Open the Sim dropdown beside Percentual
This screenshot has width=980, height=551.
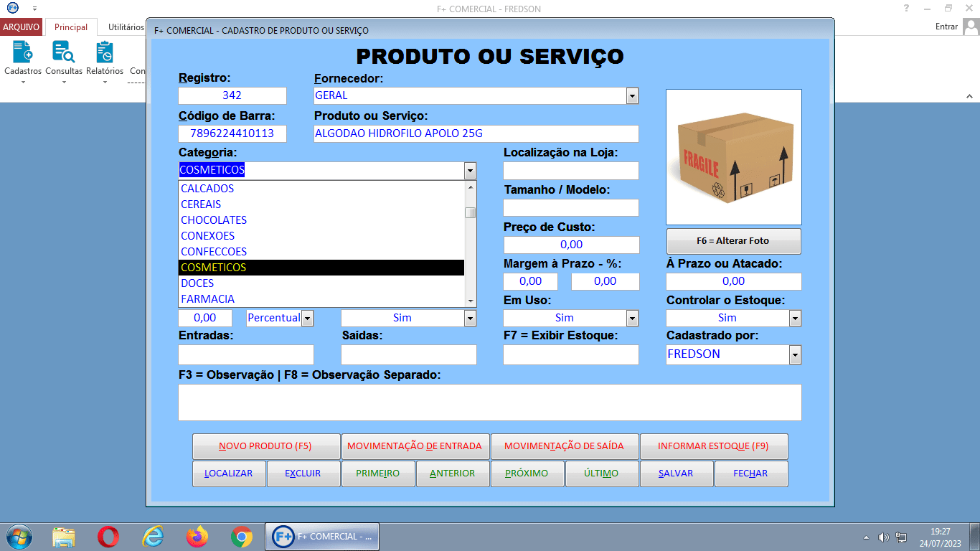click(470, 318)
